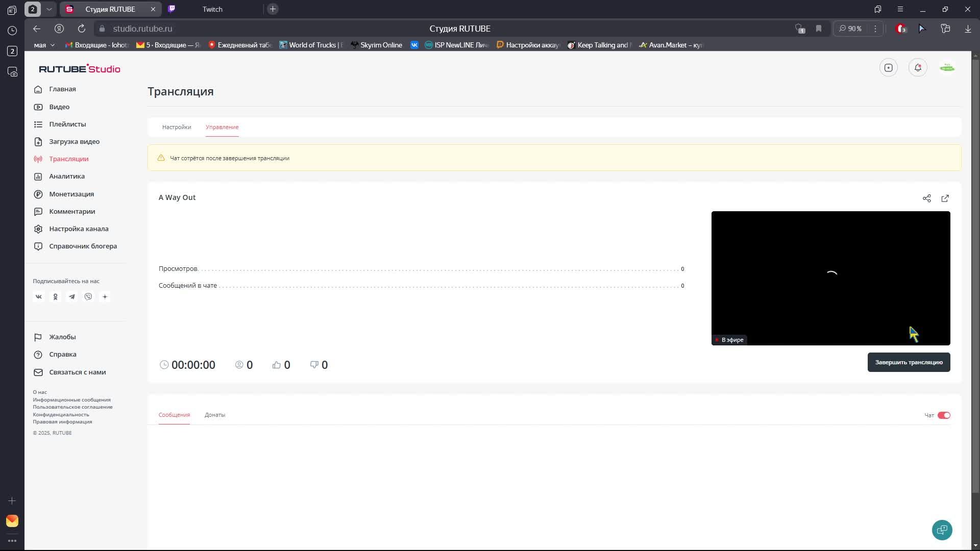The image size is (980, 551).
Task: Expand the tab group dropdown arrow
Action: [49, 9]
